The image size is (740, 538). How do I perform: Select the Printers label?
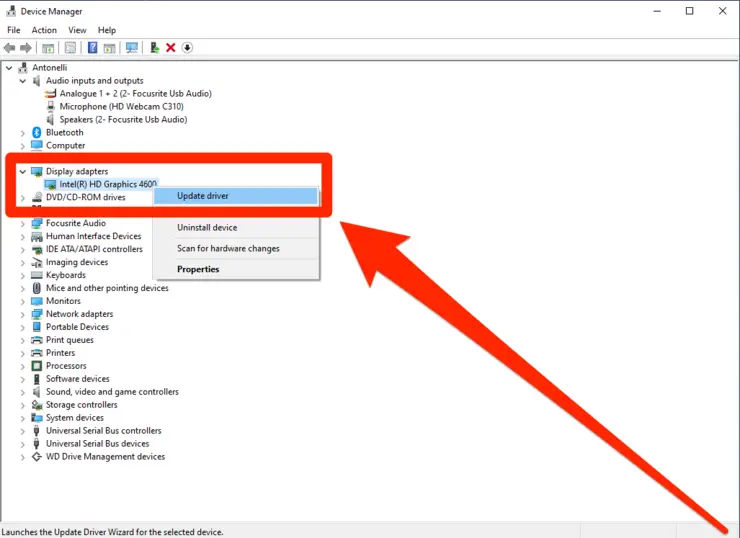click(x=60, y=353)
